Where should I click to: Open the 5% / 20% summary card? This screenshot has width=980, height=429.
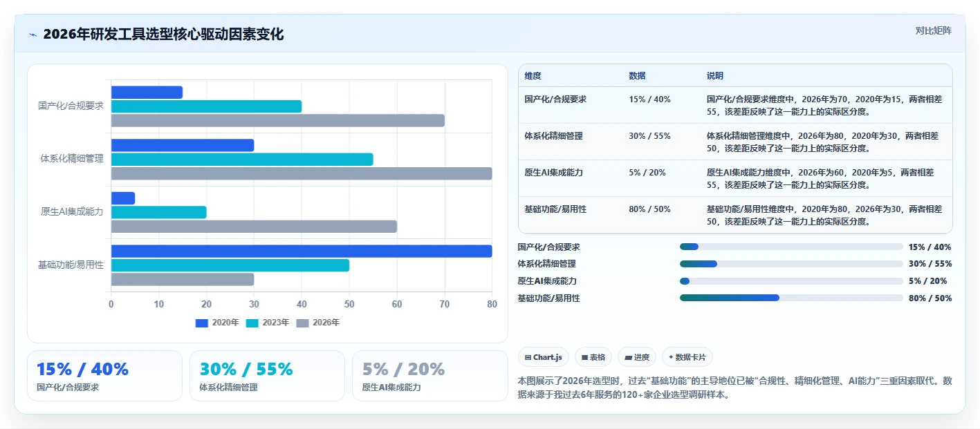point(430,376)
